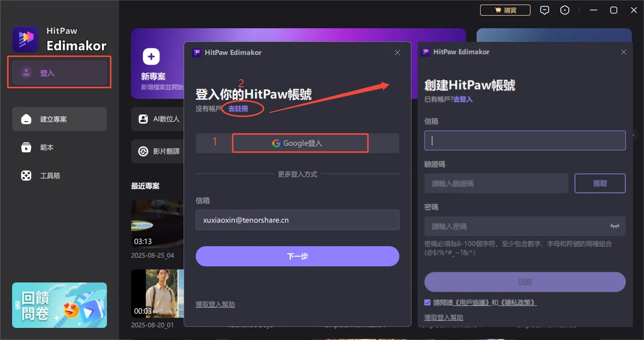Close the login dialog
Screen dimensions: 644x340
click(x=397, y=52)
